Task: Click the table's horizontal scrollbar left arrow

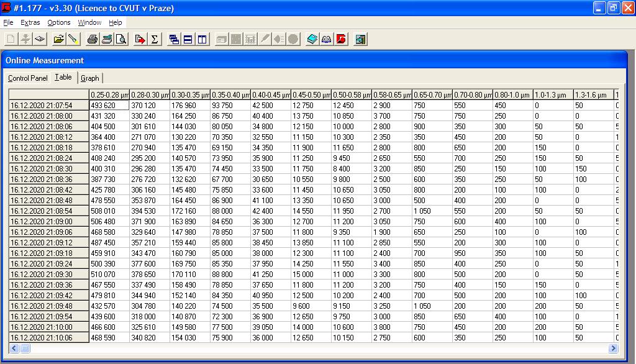Action: coord(15,348)
